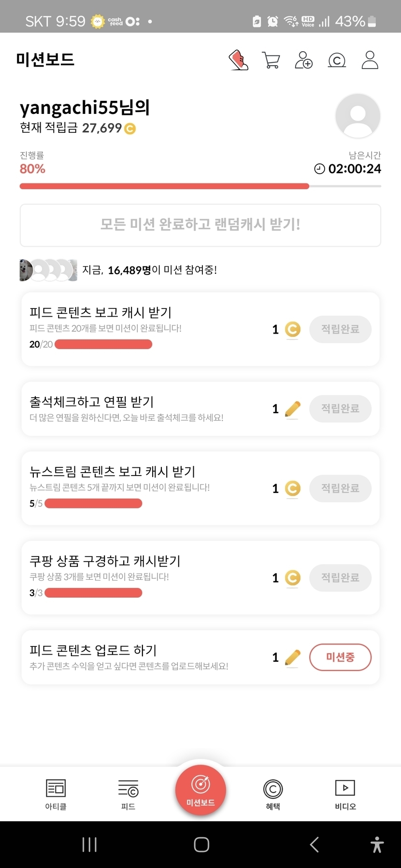This screenshot has width=401, height=868.
Task: Open the cash coin icon in header
Action: (337, 60)
